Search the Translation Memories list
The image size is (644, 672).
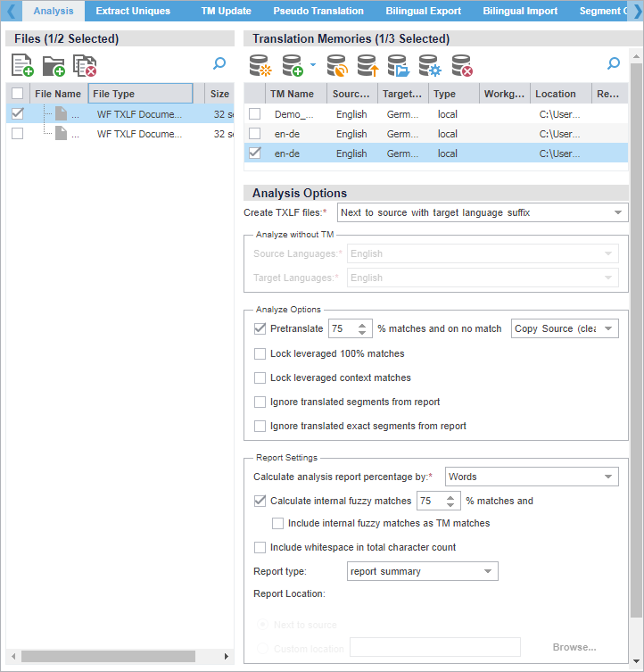coord(613,64)
